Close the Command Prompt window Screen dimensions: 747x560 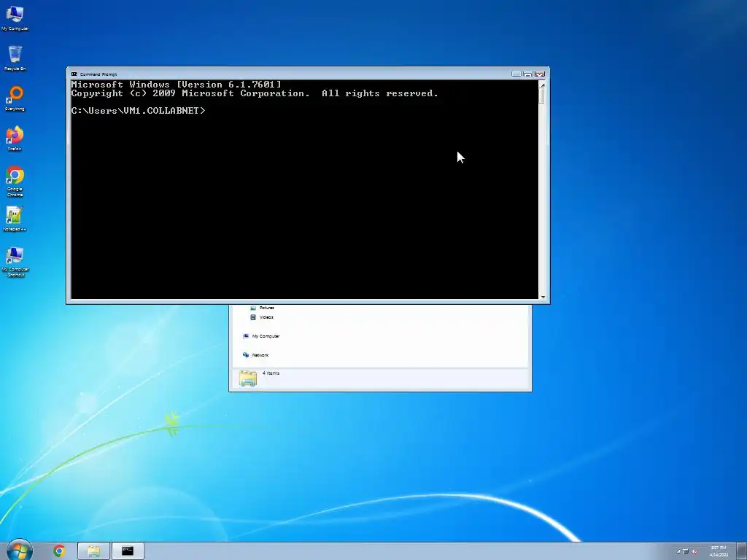click(540, 74)
